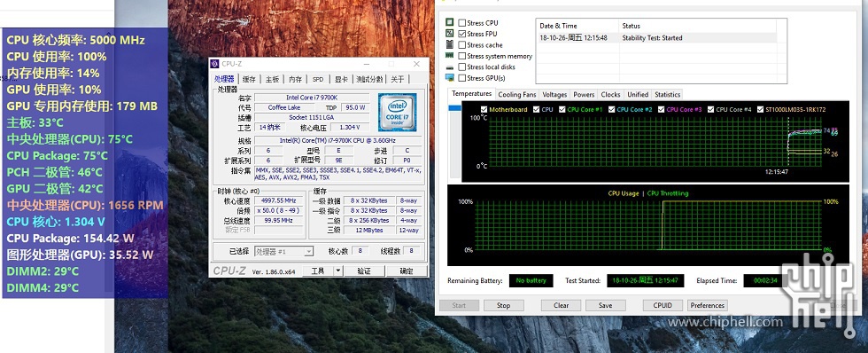
Task: Click the Stress FPU icon
Action: 450,33
